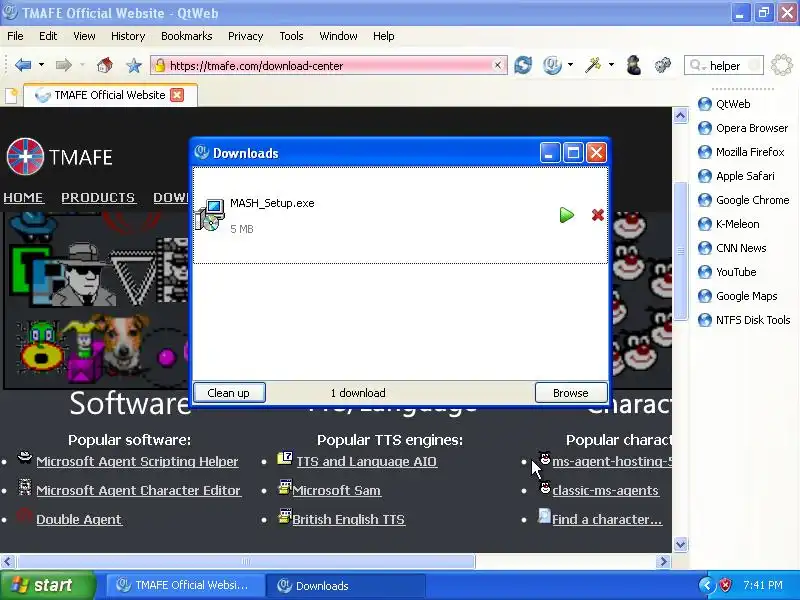Image resolution: width=800 pixels, height=600 pixels.
Task: Open Google Chrome bookmark
Action: click(743, 200)
